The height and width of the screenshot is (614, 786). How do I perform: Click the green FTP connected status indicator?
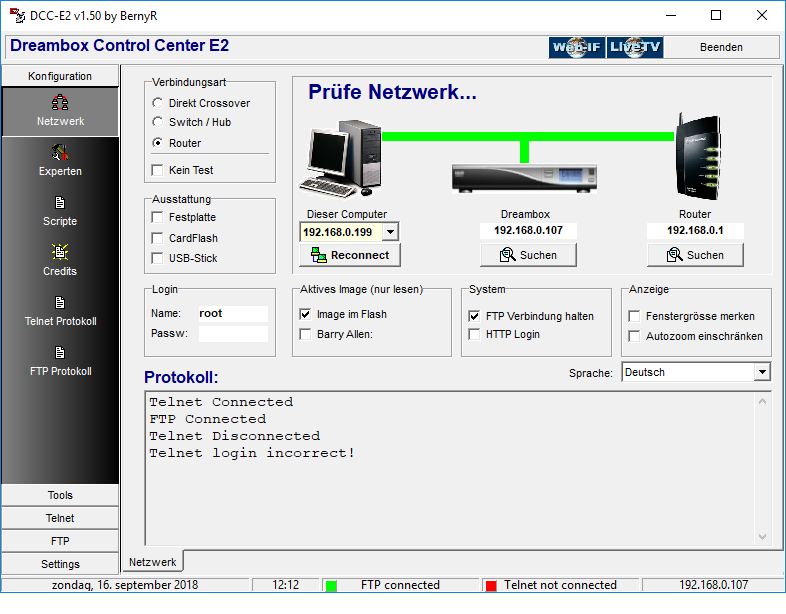tap(331, 585)
